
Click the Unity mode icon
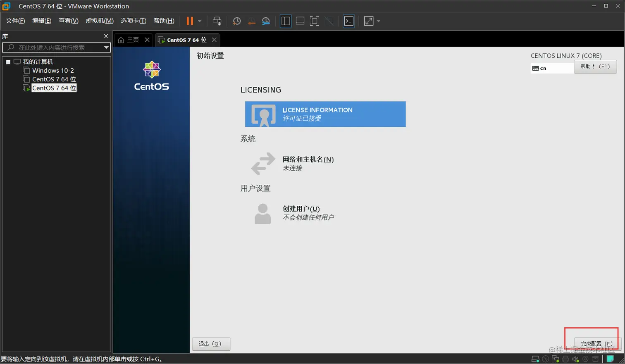tap(329, 21)
